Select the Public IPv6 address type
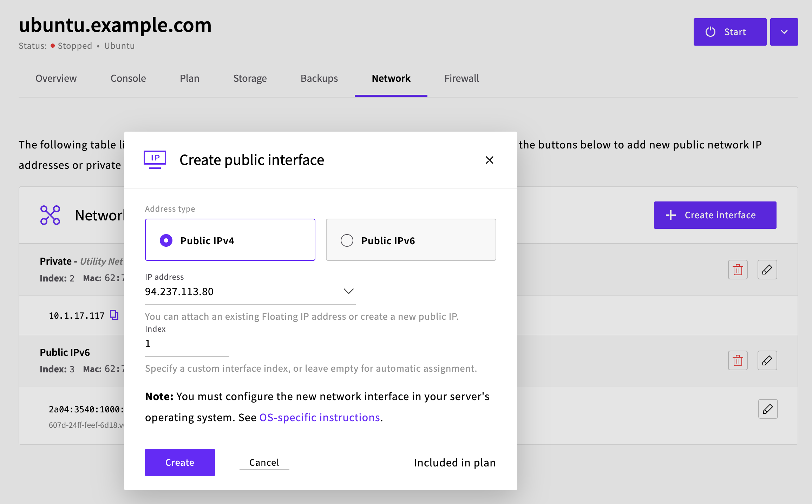Viewport: 812px width, 504px height. (411, 240)
